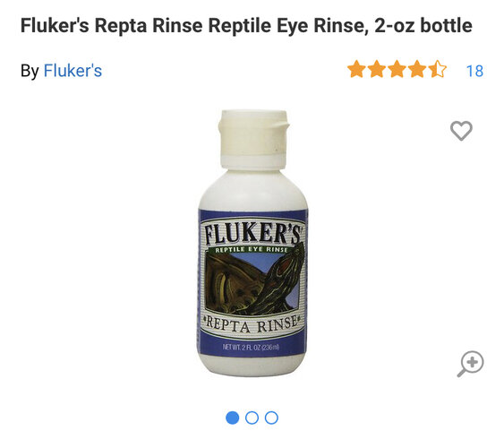Screen dimensions: 504x448
Task: Click the FLUKER'S logo on bottle label
Action: 253,233
